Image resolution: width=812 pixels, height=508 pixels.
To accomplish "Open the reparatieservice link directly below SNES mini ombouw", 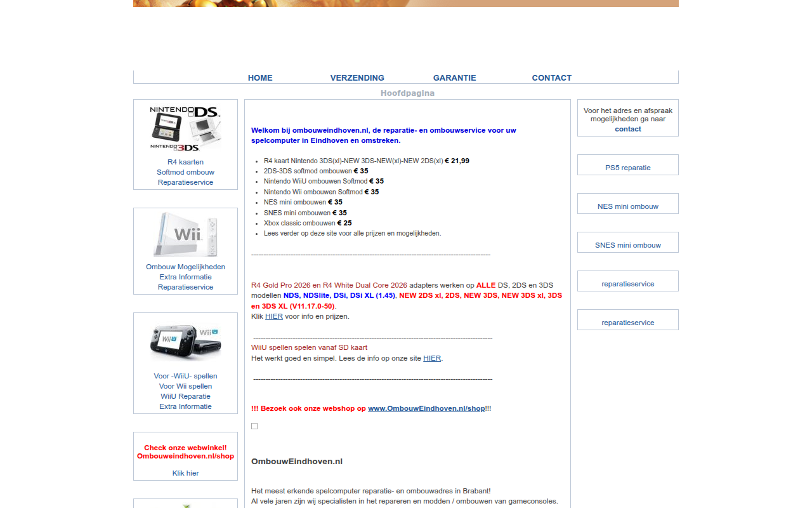I will tap(628, 284).
